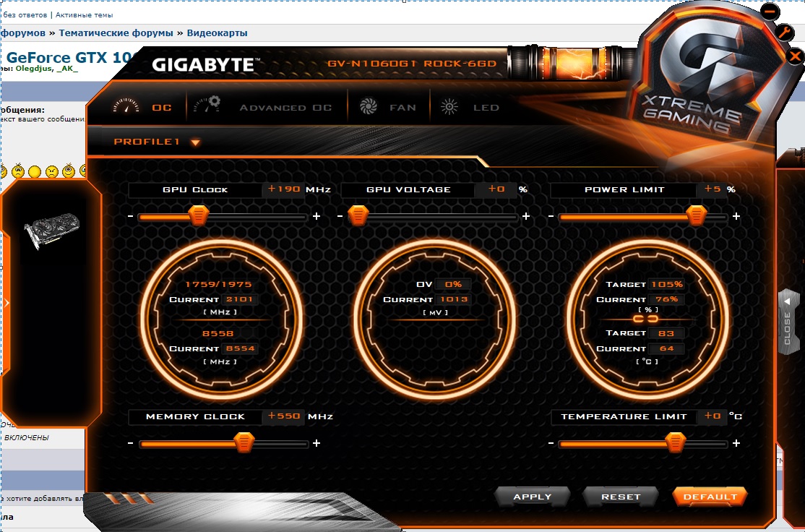Click the GIGABYTE logo
Screen dimensions: 805x532
click(x=206, y=65)
